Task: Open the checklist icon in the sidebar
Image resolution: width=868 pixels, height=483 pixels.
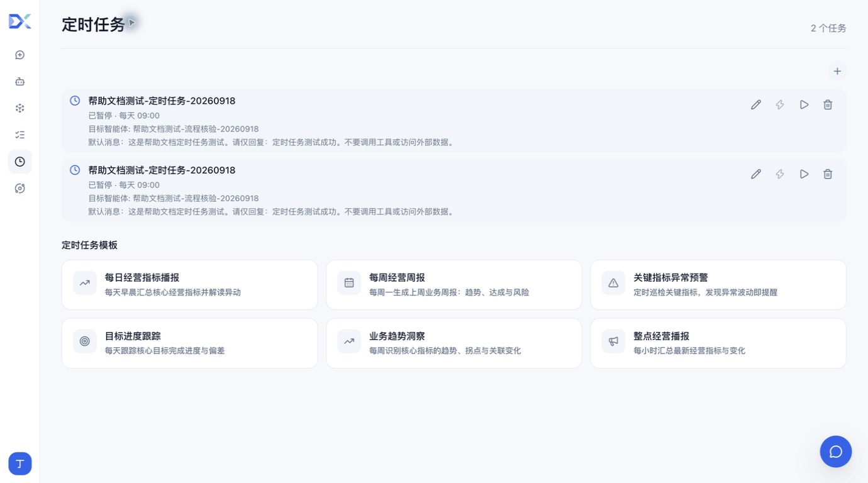Action: pos(20,135)
